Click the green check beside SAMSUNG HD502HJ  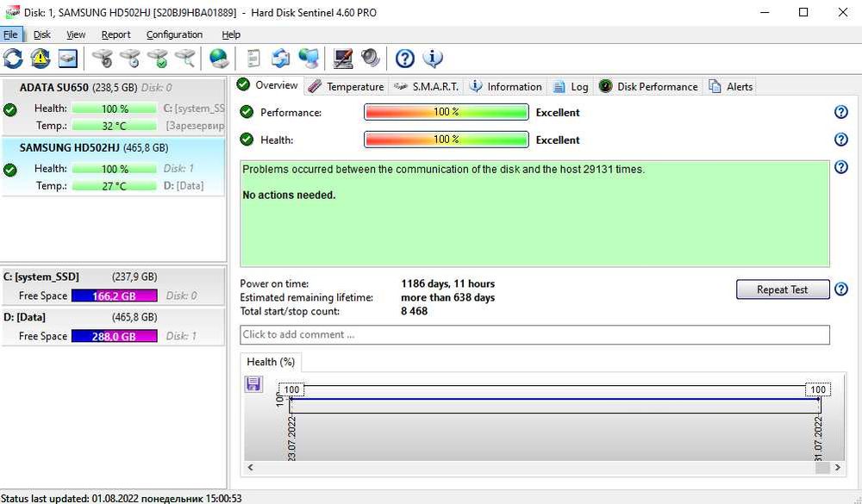click(9, 170)
